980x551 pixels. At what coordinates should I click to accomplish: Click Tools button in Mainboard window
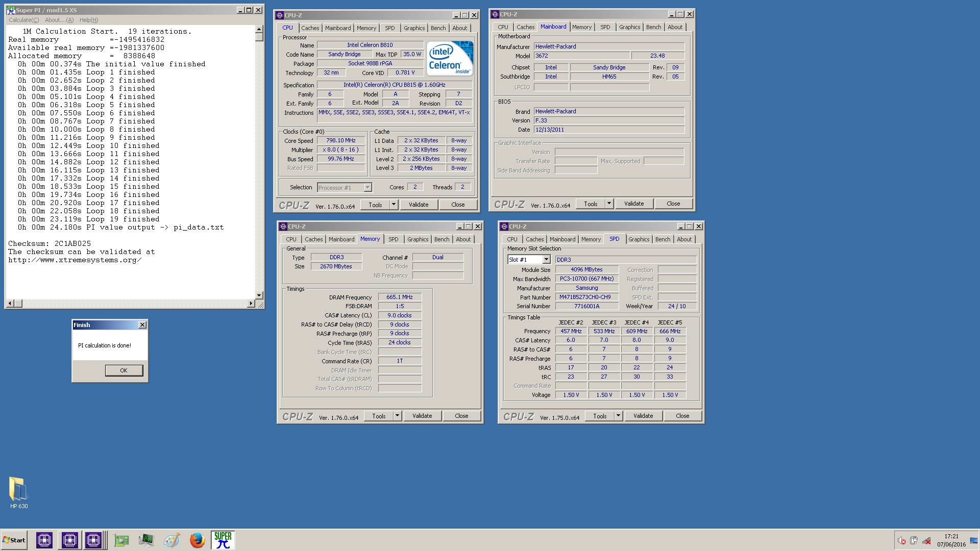[x=591, y=204]
